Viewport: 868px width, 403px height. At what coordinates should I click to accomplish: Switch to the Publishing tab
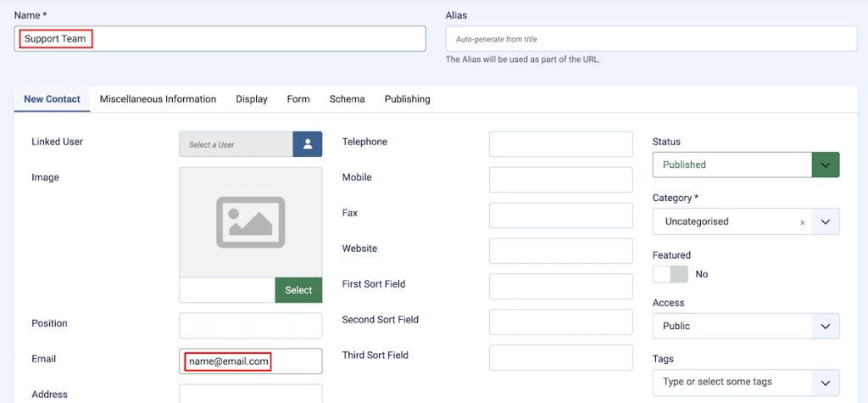pyautogui.click(x=408, y=99)
